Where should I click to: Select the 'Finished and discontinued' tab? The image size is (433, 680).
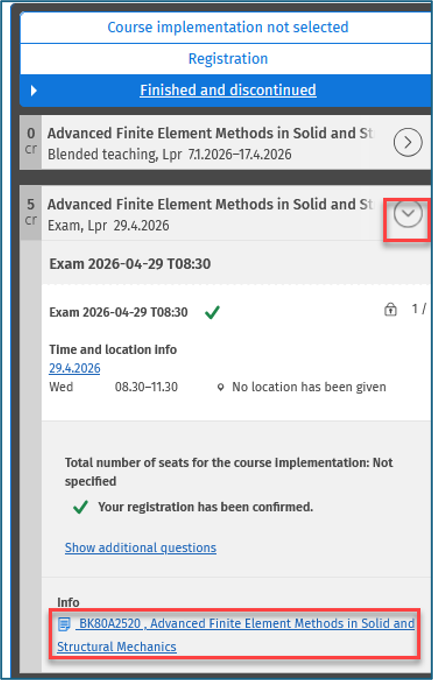[x=228, y=90]
